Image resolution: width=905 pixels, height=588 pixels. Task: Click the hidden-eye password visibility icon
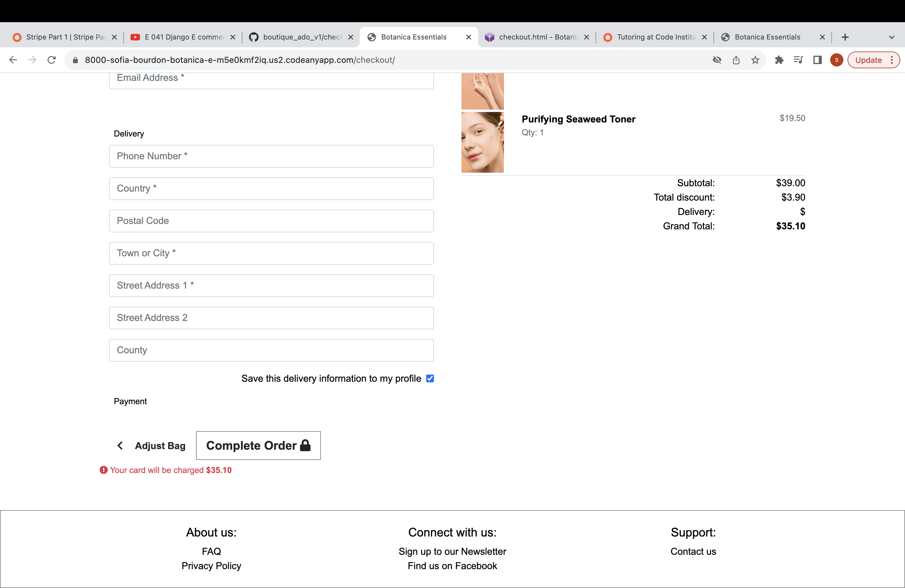(717, 60)
